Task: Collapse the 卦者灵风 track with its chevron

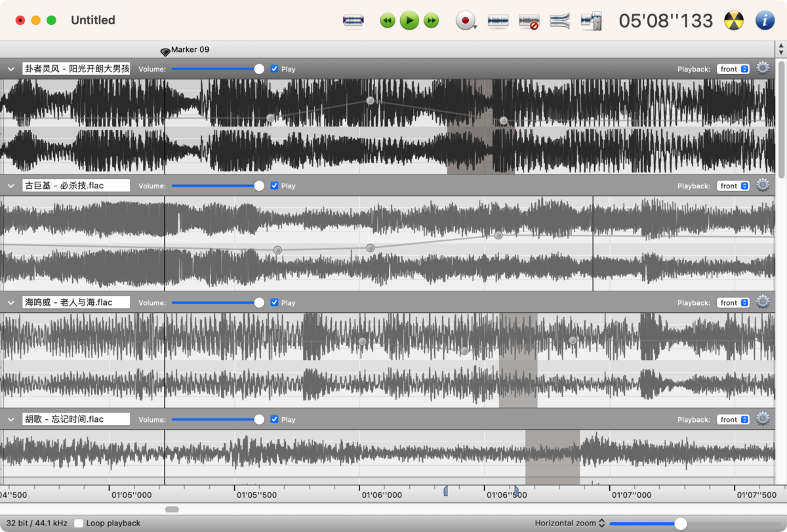Action: tap(10, 69)
